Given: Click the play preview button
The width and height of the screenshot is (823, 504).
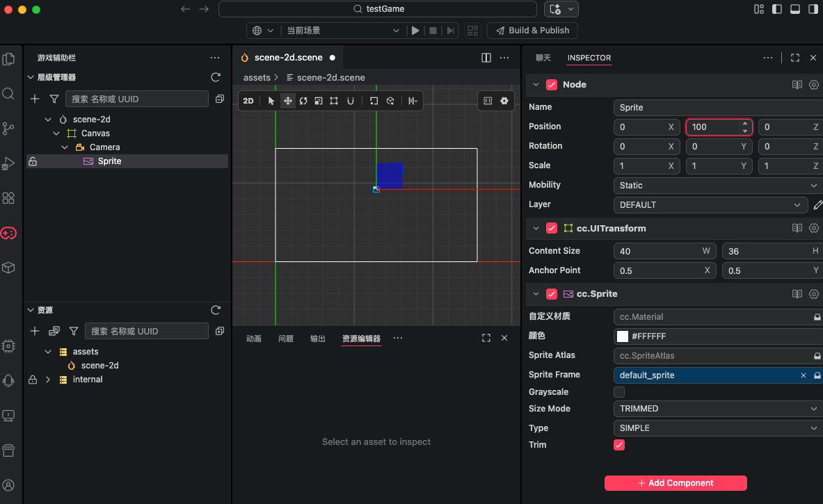Looking at the screenshot, I should tap(415, 31).
